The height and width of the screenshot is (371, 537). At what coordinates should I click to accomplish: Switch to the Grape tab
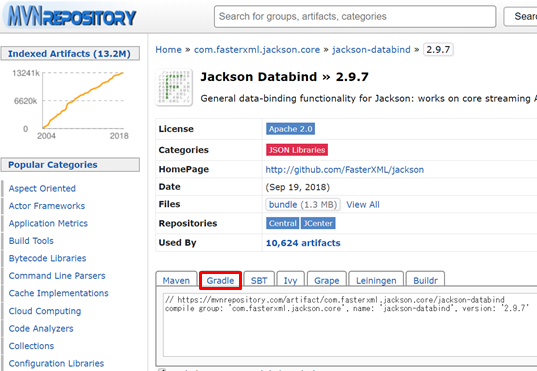coord(327,281)
